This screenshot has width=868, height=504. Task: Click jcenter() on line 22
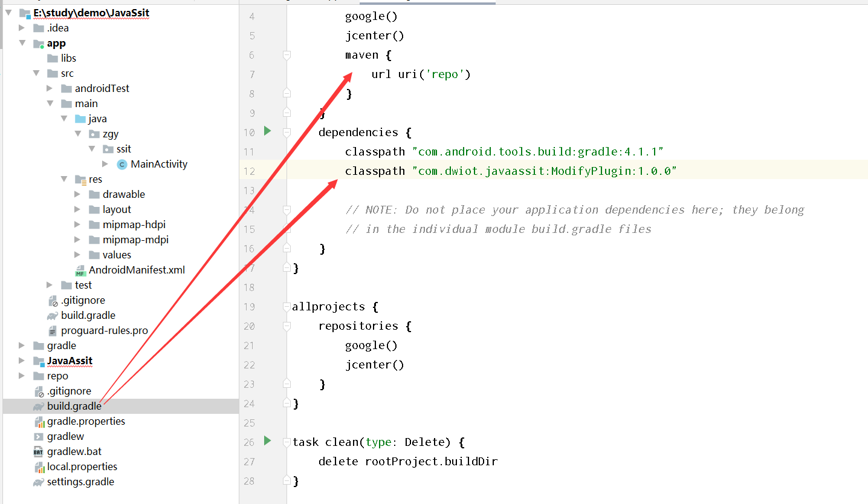375,365
